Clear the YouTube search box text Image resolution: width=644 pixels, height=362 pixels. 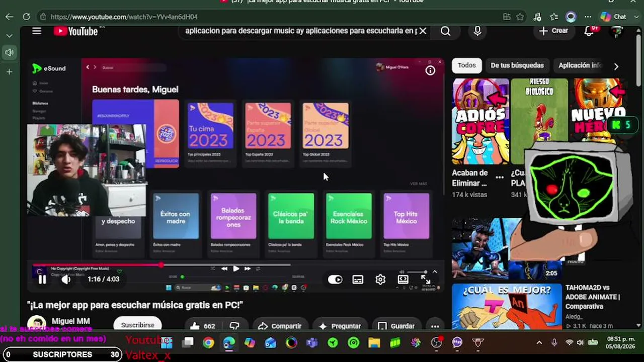point(423,31)
